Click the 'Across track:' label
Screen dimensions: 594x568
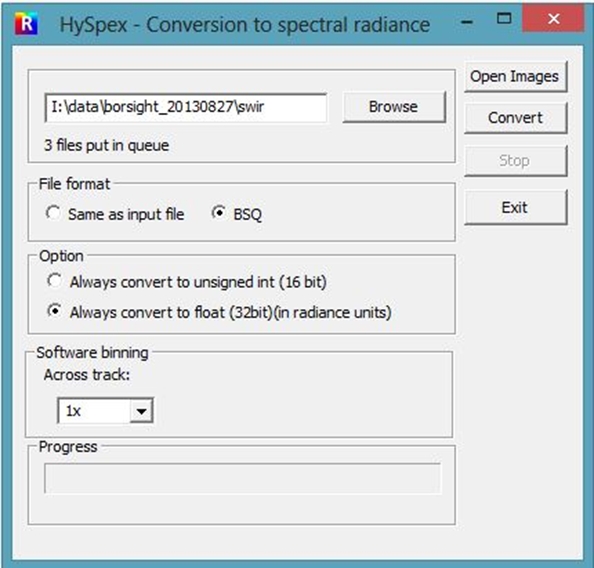pos(87,375)
